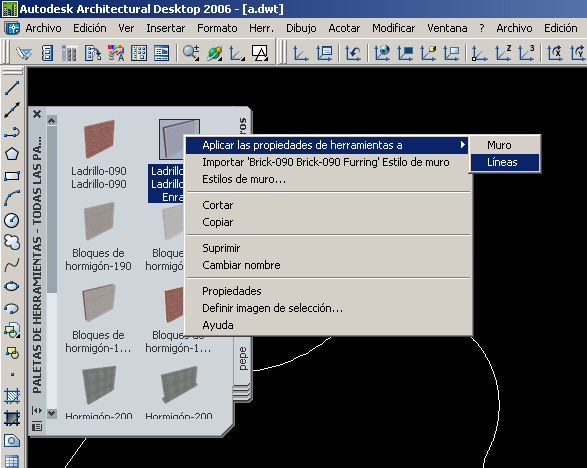Click the 3D Orbit green globe icon

pyautogui.click(x=215, y=53)
